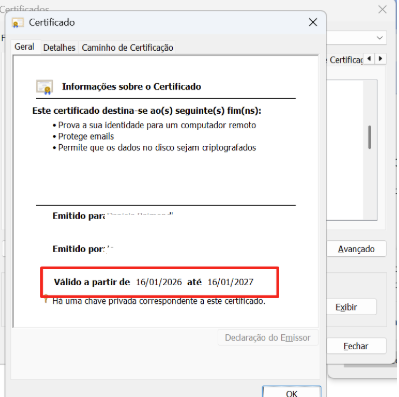
Task: Open the dropdown in the Certificados window
Action: [x=379, y=38]
